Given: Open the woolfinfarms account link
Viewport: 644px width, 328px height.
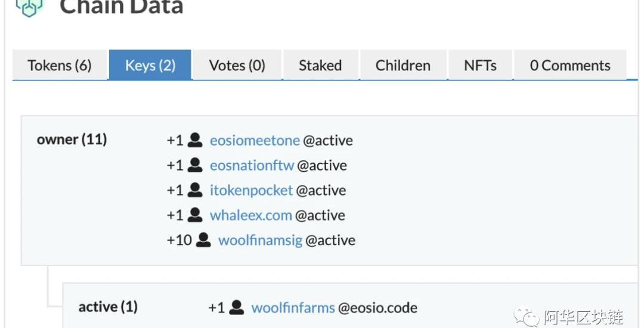Looking at the screenshot, I should [293, 308].
